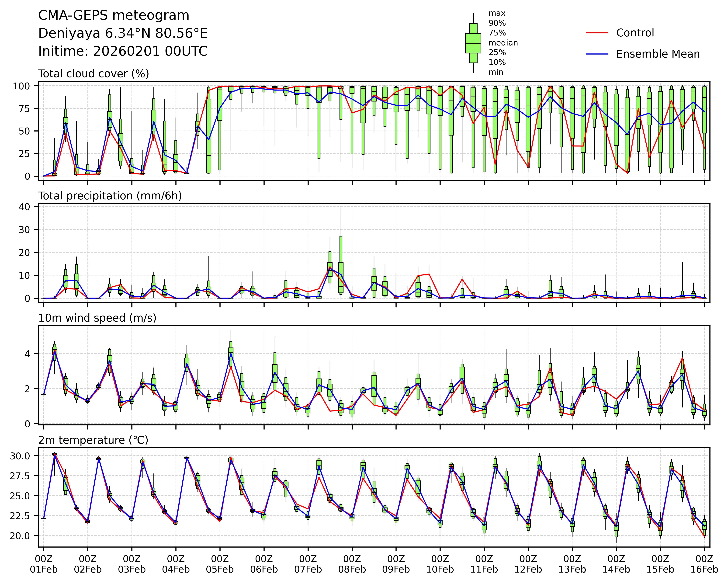Click the 'Deniyaya 6.34°N 80.56°E' location text

tap(123, 33)
